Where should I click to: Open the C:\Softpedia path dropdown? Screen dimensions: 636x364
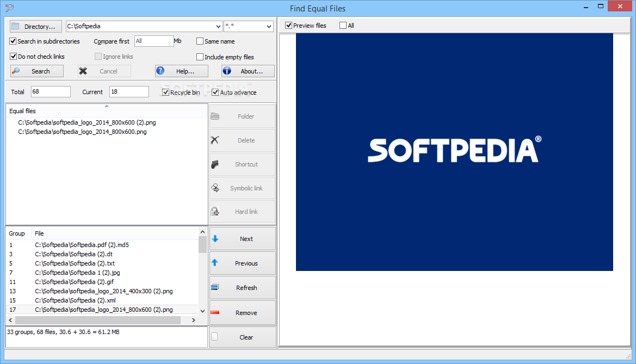coord(218,26)
